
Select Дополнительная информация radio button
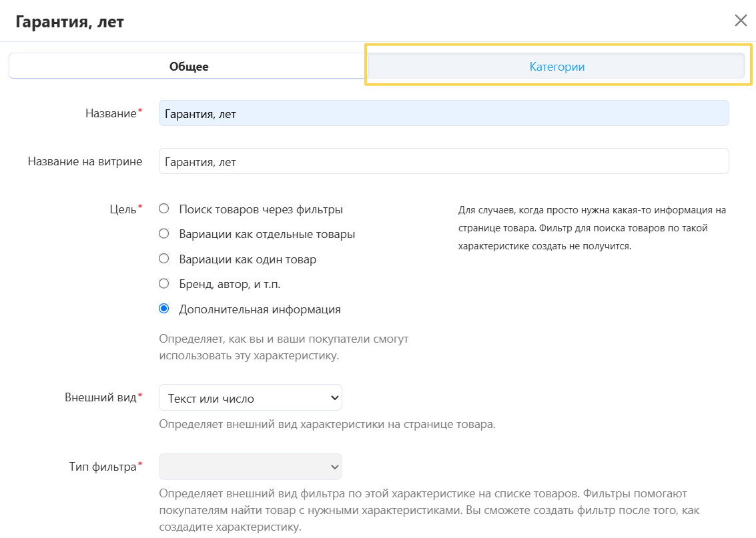click(x=164, y=309)
